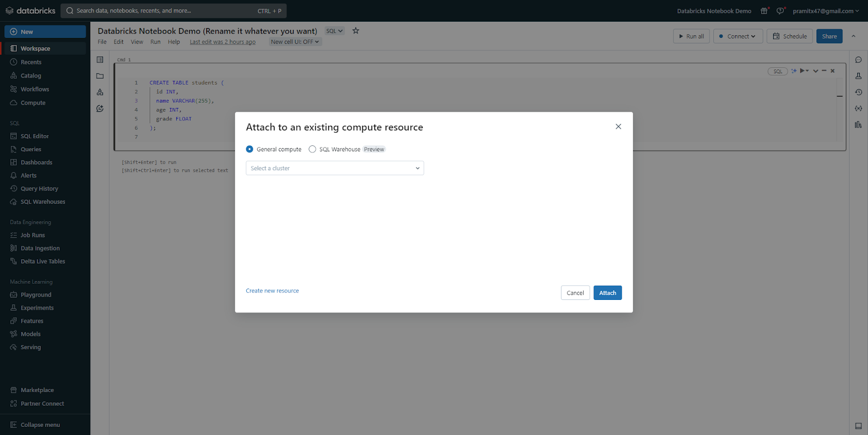This screenshot has height=435, width=868.
Task: Open Catalog in the sidebar
Action: pos(45,75)
